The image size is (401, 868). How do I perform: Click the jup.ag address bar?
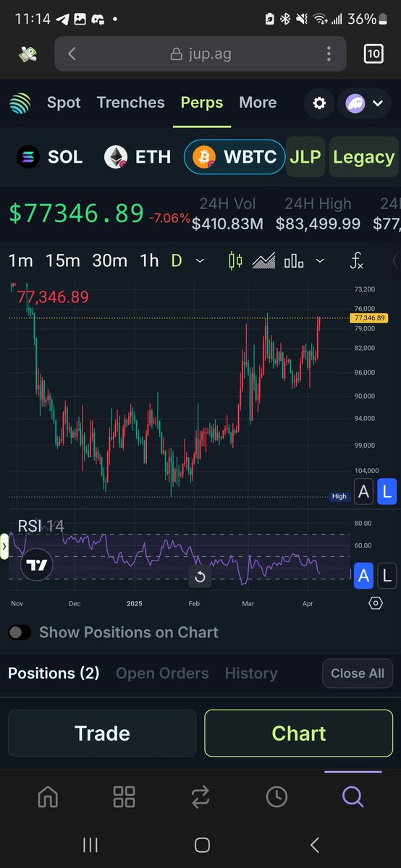(200, 54)
